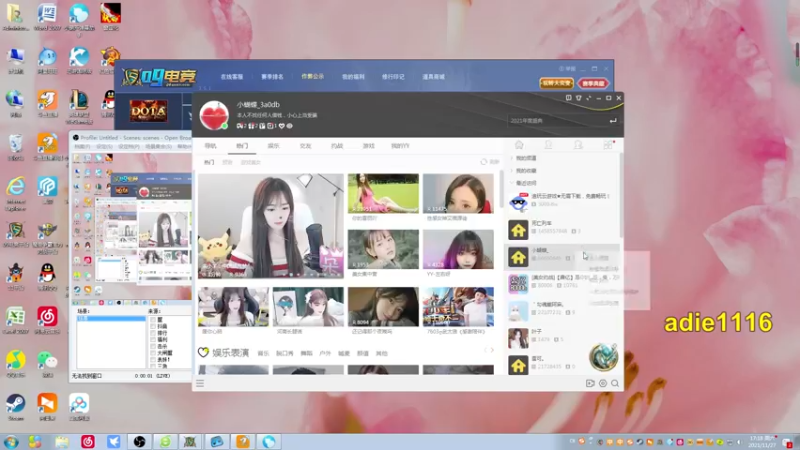Screen dimensions: 800x450
Task: Click the music sub-category in entertainment section
Action: [x=263, y=353]
